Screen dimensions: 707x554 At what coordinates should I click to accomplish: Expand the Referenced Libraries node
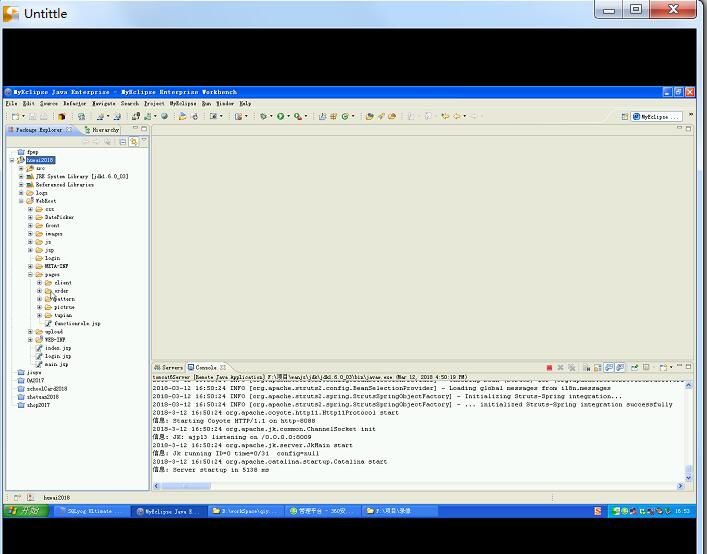tap(21, 185)
